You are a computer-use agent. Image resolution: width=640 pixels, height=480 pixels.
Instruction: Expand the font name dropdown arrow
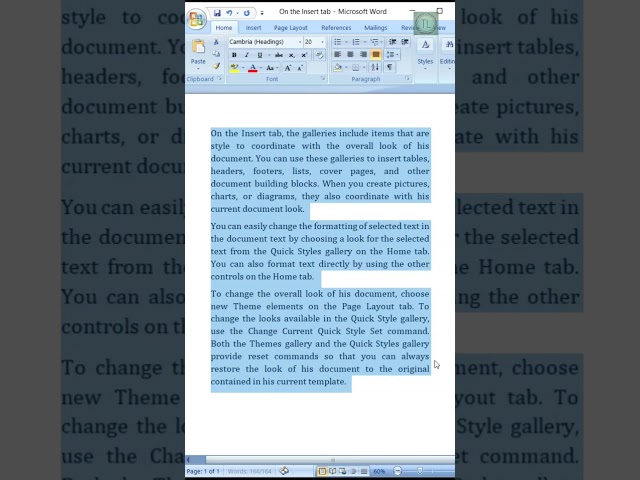tap(300, 42)
